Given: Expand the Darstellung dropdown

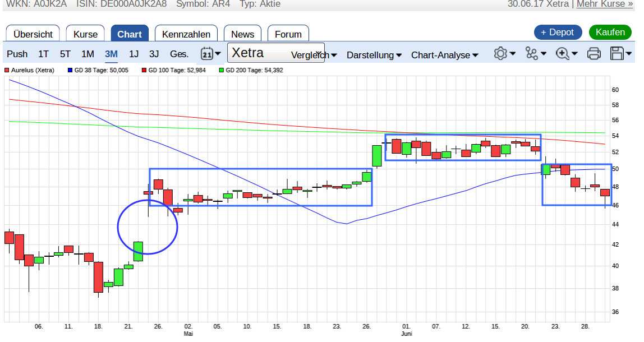Looking at the screenshot, I should 374,55.
